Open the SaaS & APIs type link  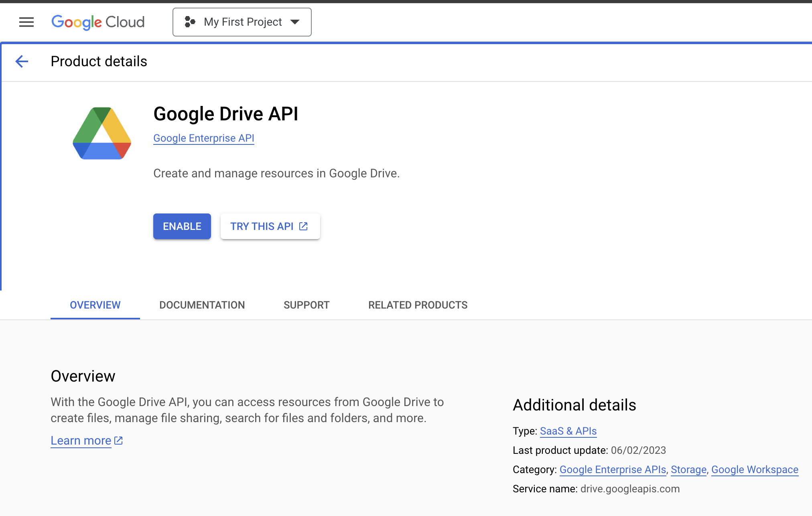(x=568, y=431)
